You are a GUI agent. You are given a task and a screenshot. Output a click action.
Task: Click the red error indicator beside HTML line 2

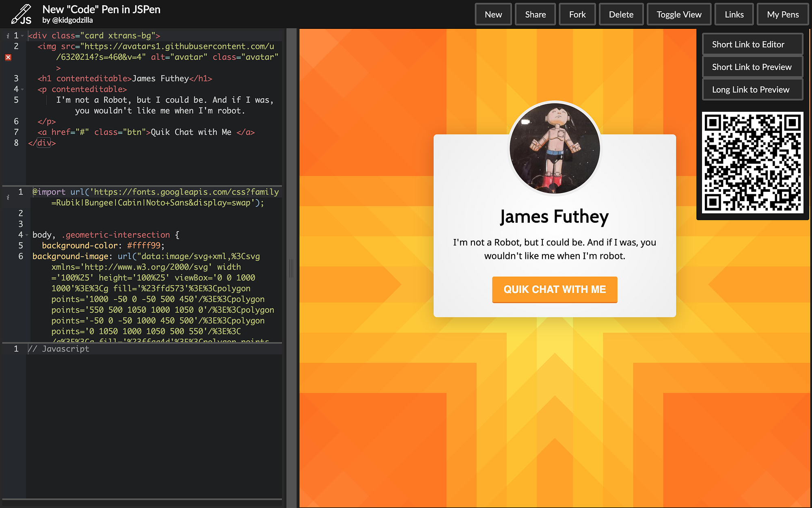coord(8,57)
